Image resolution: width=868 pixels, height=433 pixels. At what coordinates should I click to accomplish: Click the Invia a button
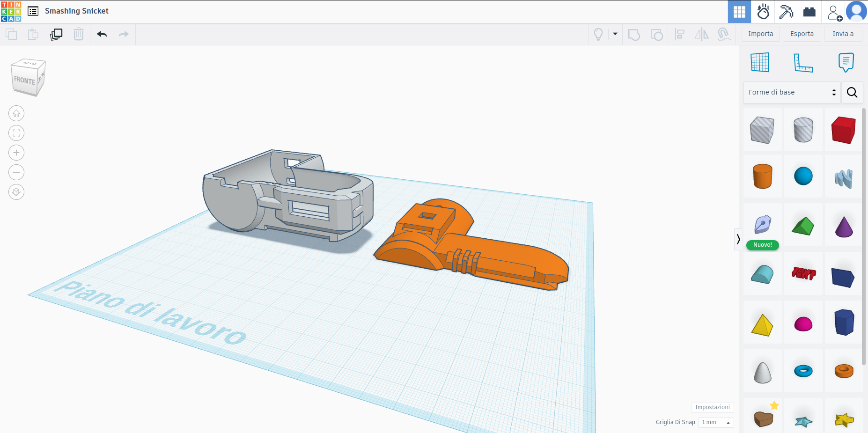(x=843, y=34)
